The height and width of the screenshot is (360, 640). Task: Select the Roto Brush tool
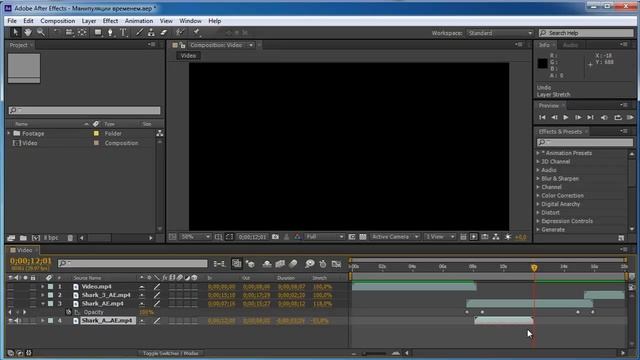point(180,32)
